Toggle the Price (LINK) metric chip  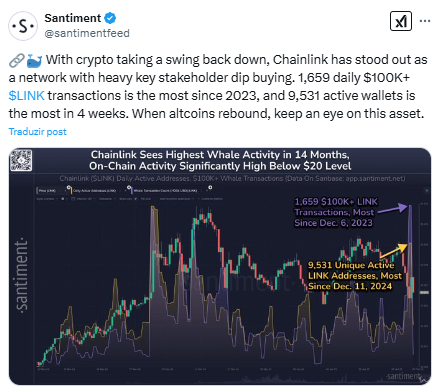52,191
